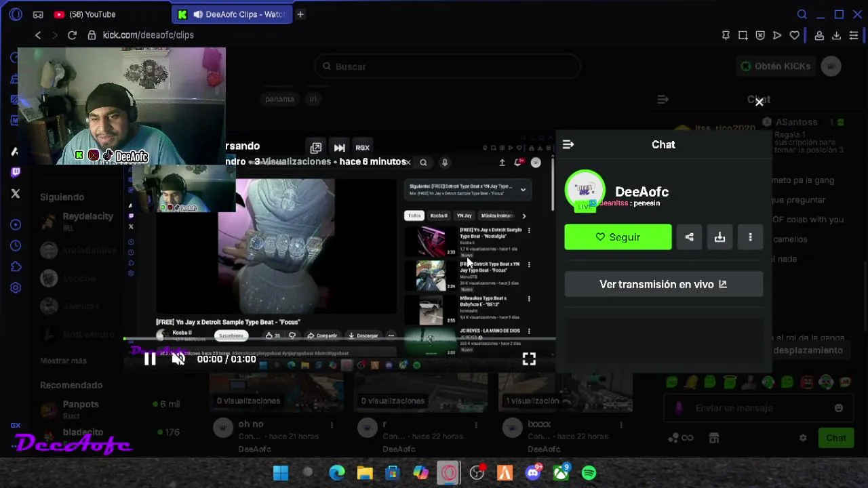This screenshot has width=868, height=488.
Task: Open the GX Corner gamepad icon
Action: tap(38, 14)
